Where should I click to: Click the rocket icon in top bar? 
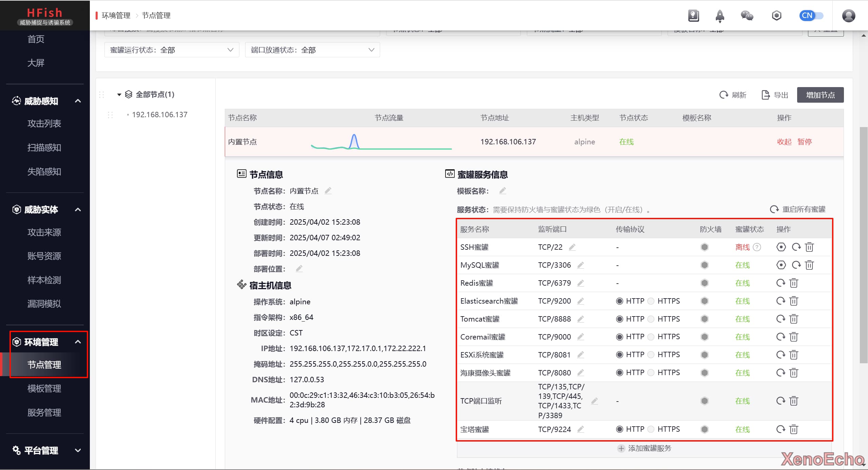(x=719, y=16)
